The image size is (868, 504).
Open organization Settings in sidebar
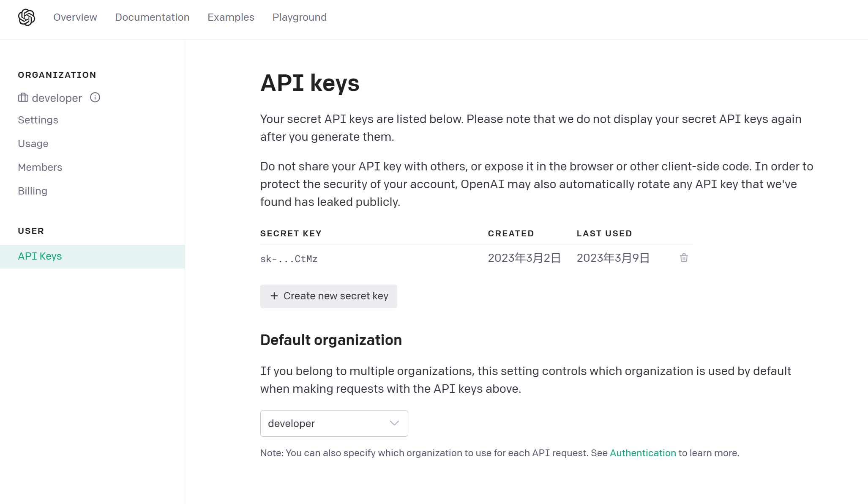(38, 120)
